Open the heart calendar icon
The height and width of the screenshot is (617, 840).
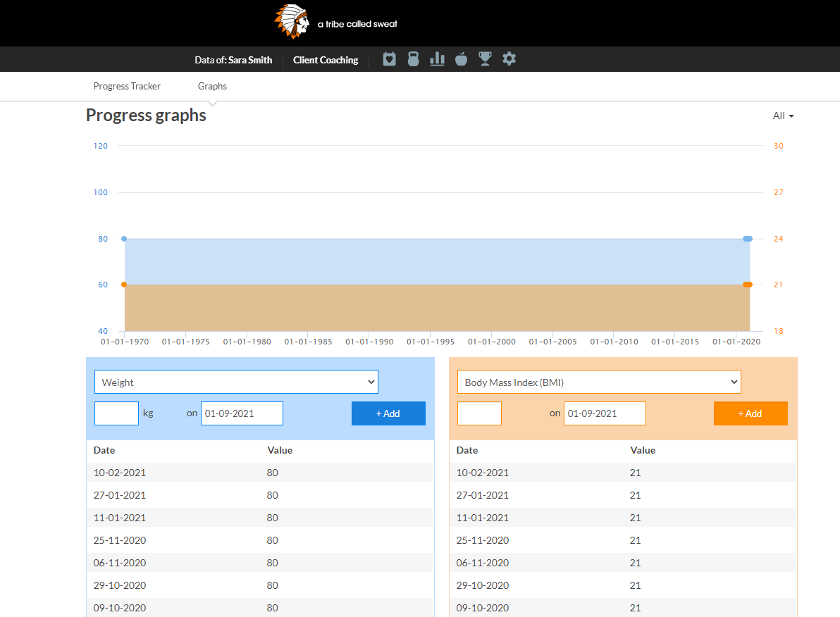coord(389,59)
